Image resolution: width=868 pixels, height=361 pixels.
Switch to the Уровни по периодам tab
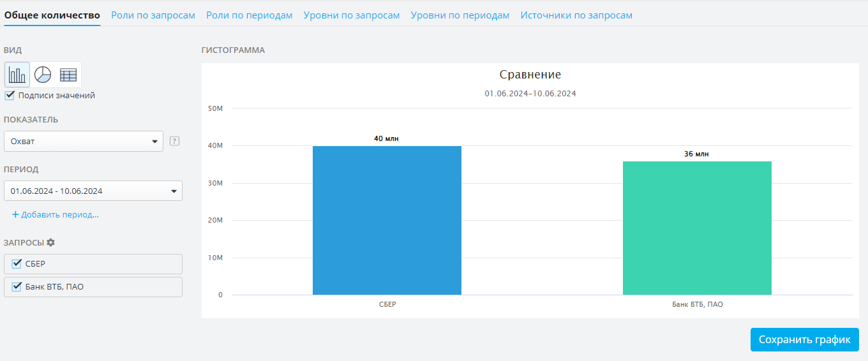coord(460,15)
